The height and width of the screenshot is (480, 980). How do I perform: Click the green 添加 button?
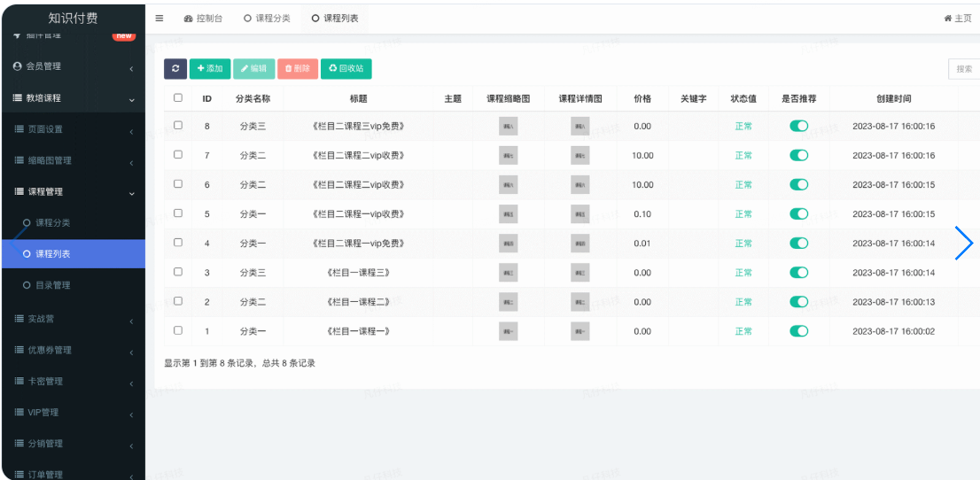(210, 68)
